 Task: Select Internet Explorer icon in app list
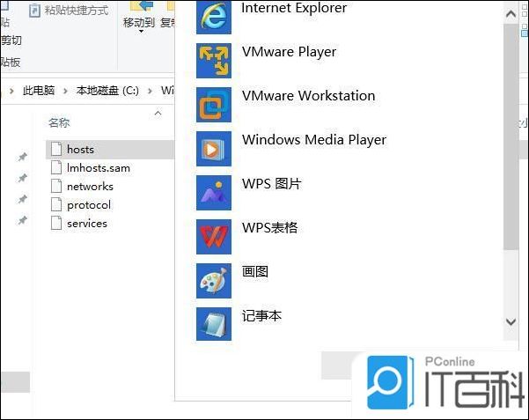(214, 17)
